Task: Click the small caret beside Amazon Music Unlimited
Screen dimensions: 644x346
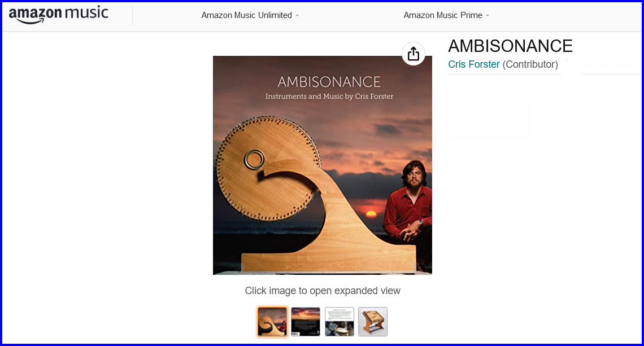Action: 297,16
